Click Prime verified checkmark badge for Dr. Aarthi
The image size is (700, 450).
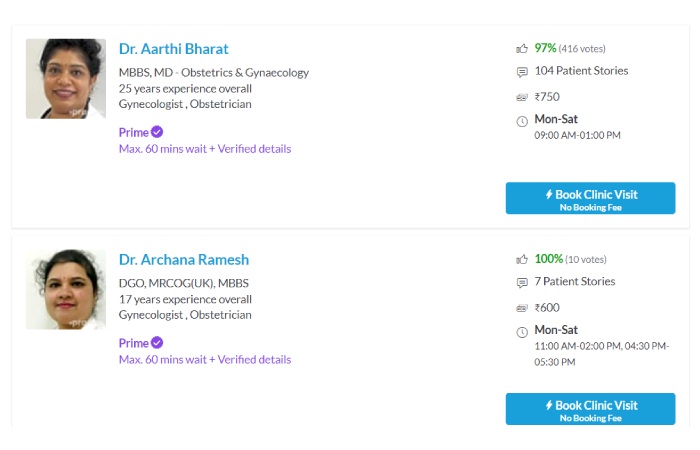pyautogui.click(x=157, y=132)
